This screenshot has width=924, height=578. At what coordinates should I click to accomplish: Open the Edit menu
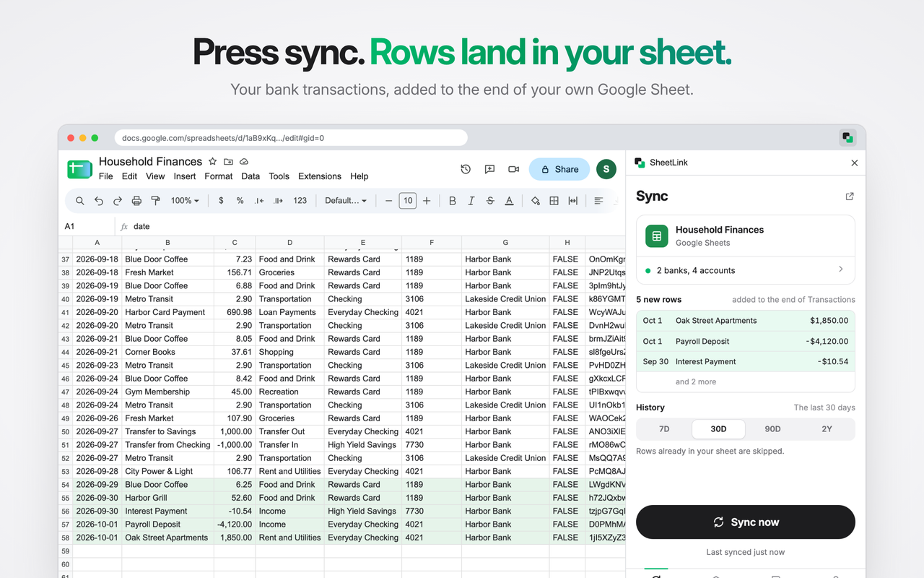(130, 176)
